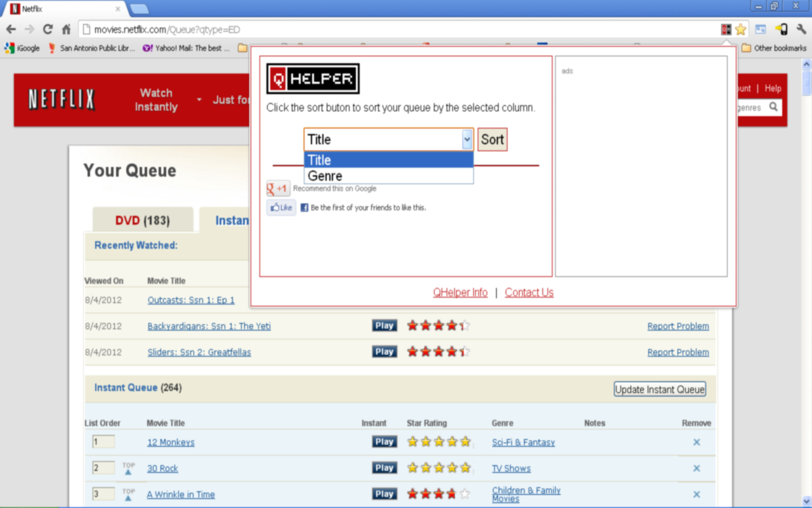Open the Chrome wrench menu
The image size is (812, 508).
coord(801,29)
